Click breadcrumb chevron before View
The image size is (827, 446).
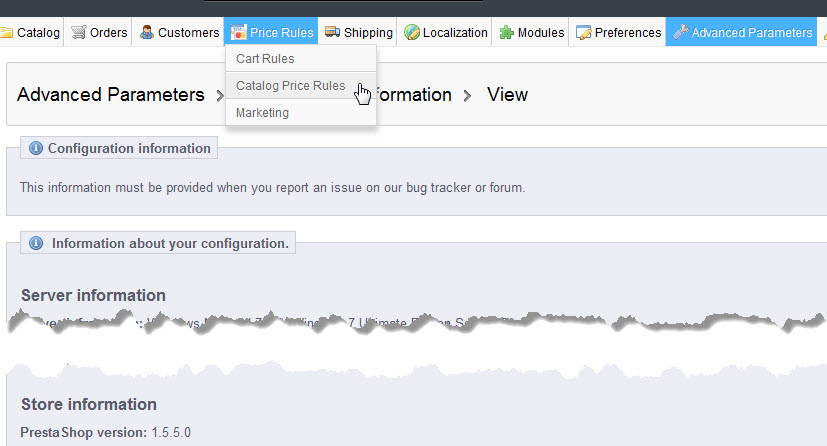click(x=467, y=95)
